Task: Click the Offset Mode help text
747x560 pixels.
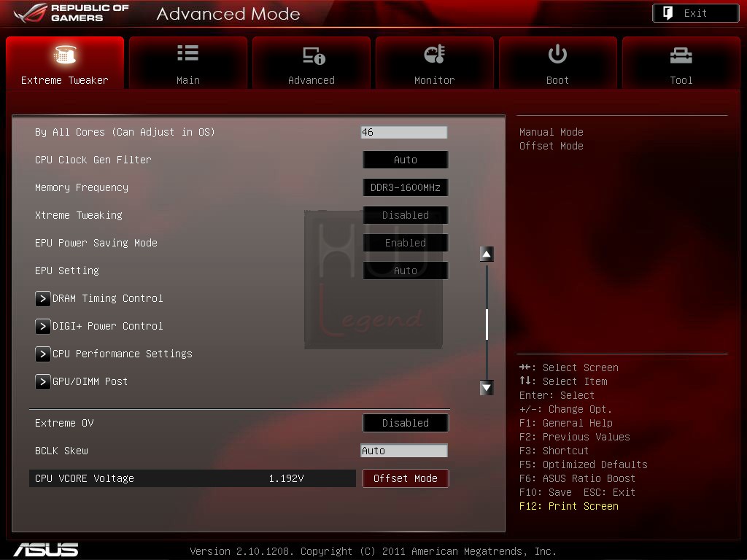Action: coord(551,146)
